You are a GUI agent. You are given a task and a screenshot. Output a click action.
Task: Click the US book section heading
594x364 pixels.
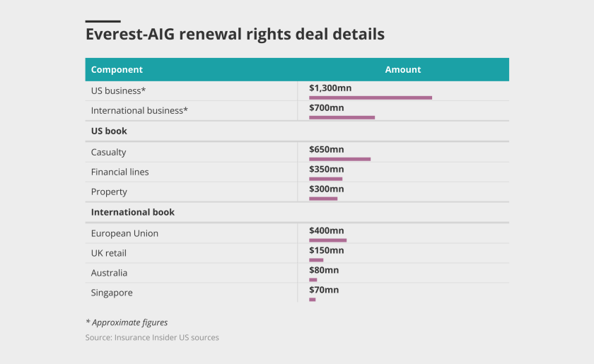tap(109, 131)
